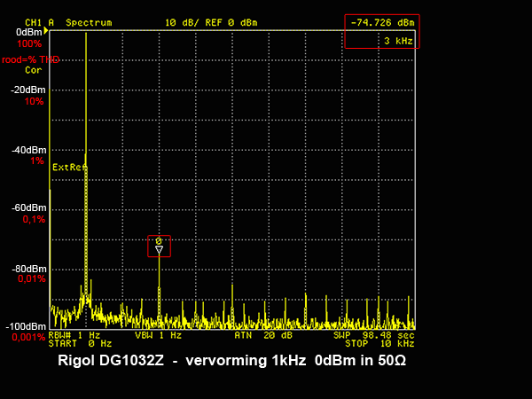The height and width of the screenshot is (399, 532).
Task: Click the -40dBm axis label
Action: [28, 150]
